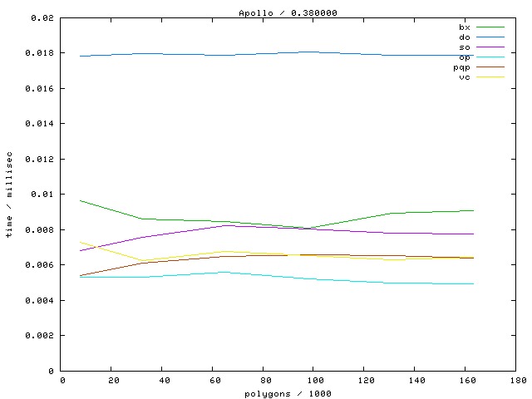This screenshot has height=399, width=532.
Task: Click the cyan op legend line sample
Action: click(x=490, y=57)
